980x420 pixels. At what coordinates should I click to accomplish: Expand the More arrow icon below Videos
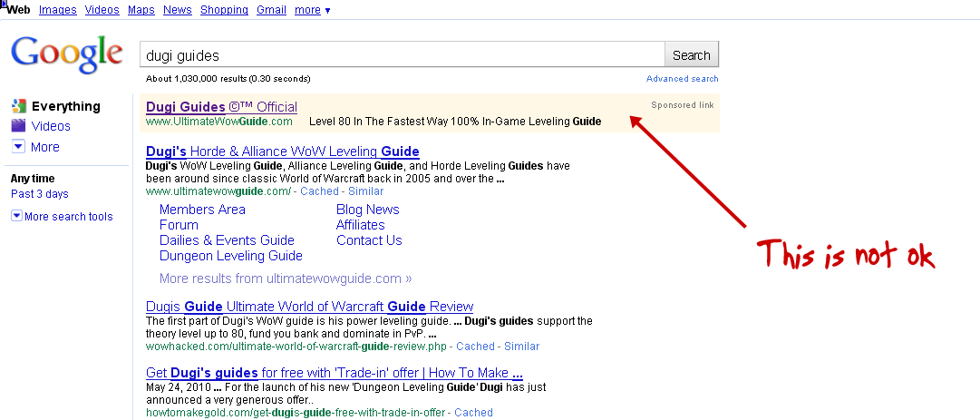click(19, 147)
